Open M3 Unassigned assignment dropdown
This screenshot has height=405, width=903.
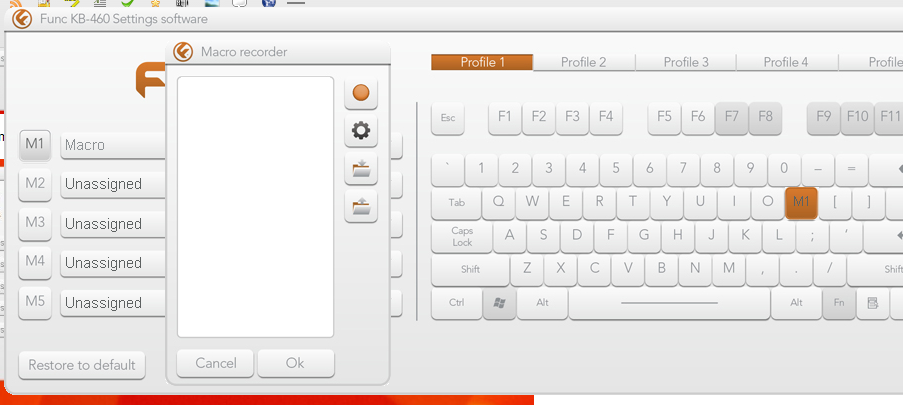[113, 224]
